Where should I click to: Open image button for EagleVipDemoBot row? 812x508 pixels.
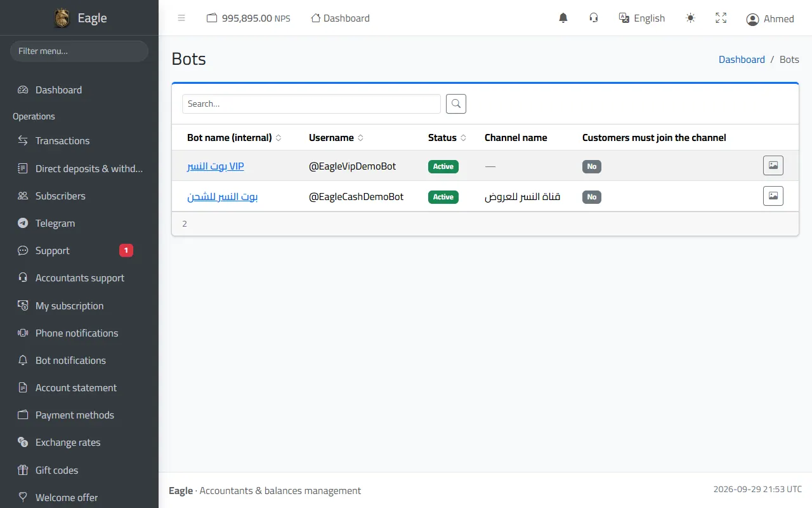773,166
